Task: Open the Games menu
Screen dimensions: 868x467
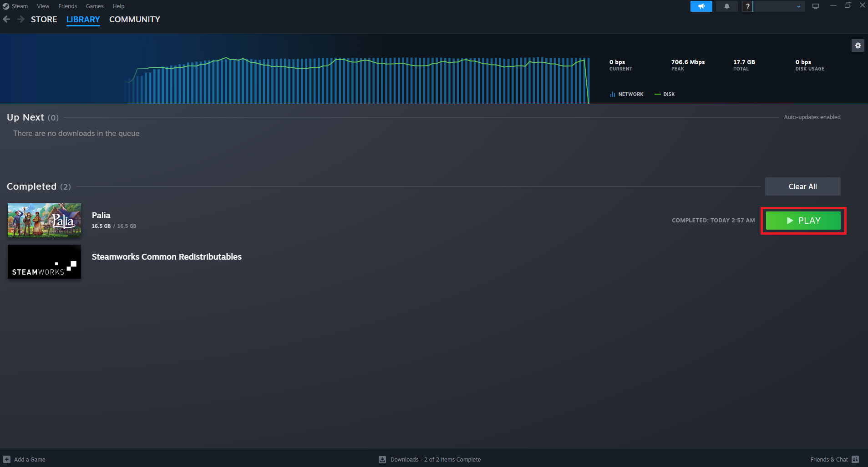Action: [x=95, y=6]
